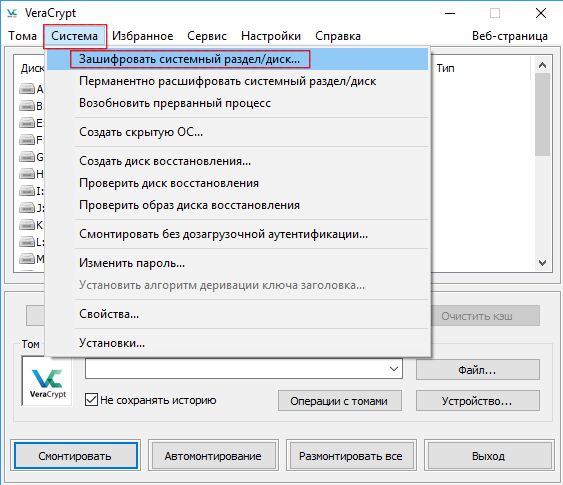This screenshot has width=563, height=485.
Task: Choose Изменить пароль... menu entry
Action: coord(238,263)
